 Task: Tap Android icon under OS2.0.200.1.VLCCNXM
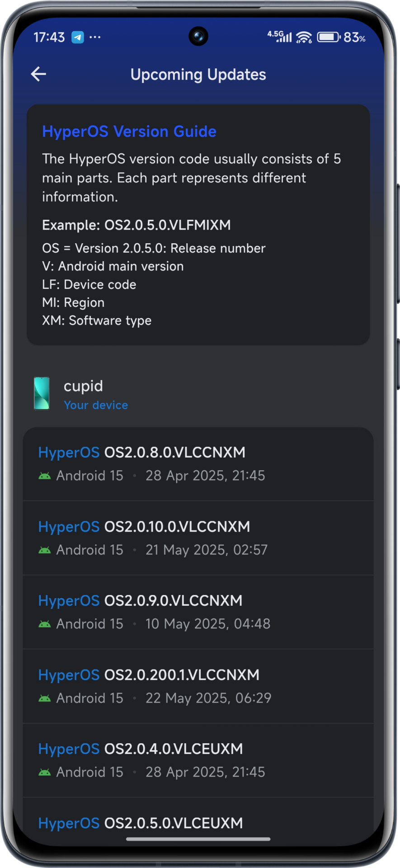coord(45,698)
